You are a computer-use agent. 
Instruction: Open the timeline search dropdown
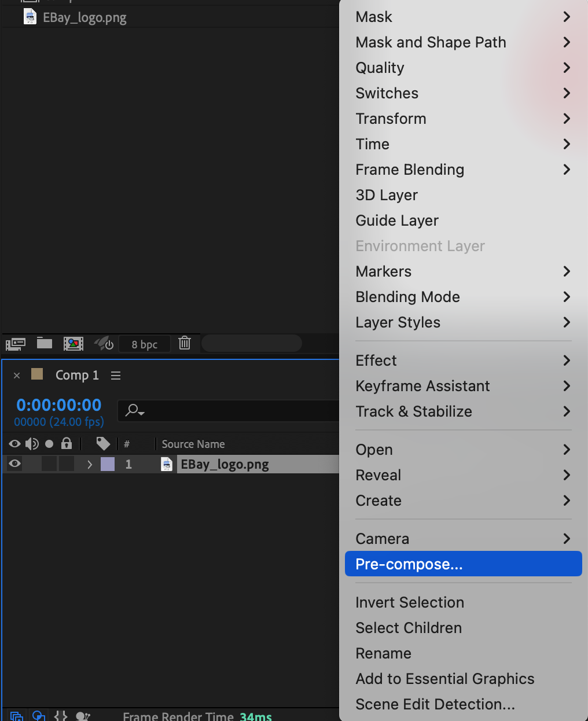point(135,411)
